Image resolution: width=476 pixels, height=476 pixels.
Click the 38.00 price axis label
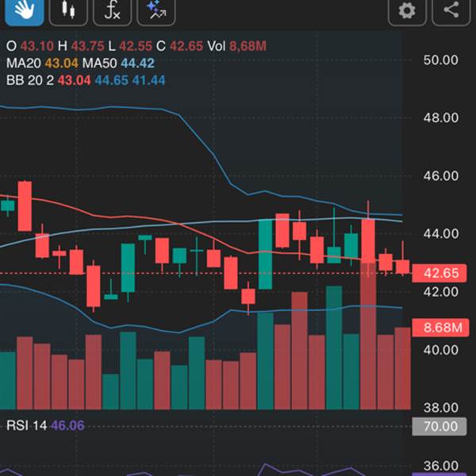[x=440, y=407]
